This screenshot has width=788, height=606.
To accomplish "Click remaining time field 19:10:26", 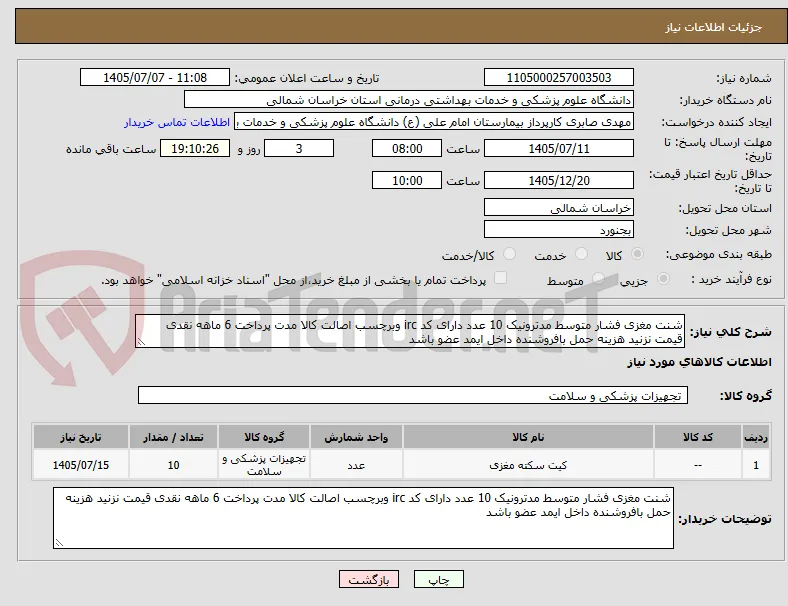I will [x=195, y=148].
